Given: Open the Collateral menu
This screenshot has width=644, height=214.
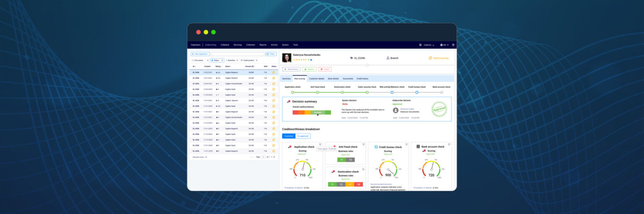Looking at the screenshot, I should click(x=225, y=45).
